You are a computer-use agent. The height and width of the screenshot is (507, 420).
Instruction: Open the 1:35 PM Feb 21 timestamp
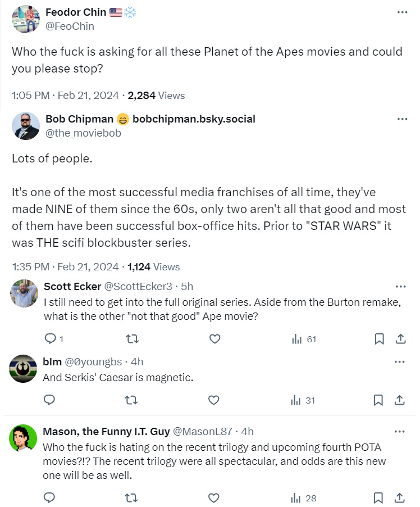[x=65, y=266]
